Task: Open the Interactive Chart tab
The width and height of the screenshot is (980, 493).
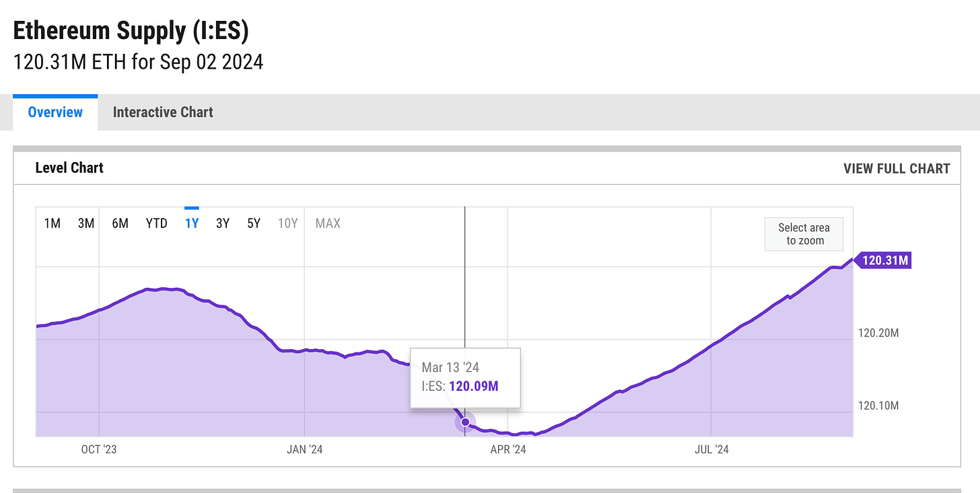Action: coord(163,112)
